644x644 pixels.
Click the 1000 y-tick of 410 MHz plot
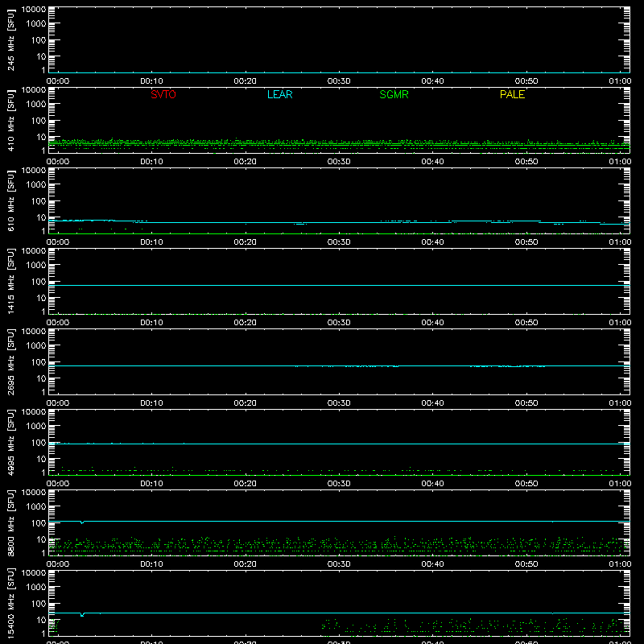36,105
